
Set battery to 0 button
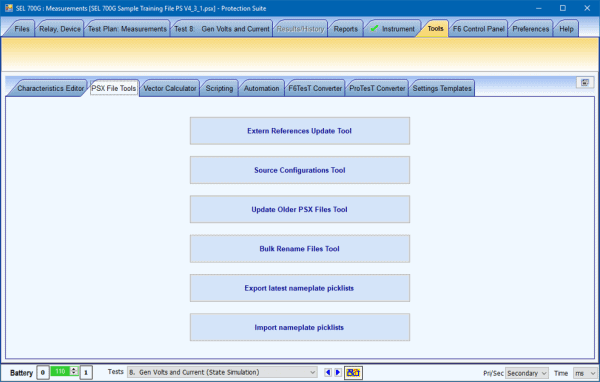coord(42,372)
